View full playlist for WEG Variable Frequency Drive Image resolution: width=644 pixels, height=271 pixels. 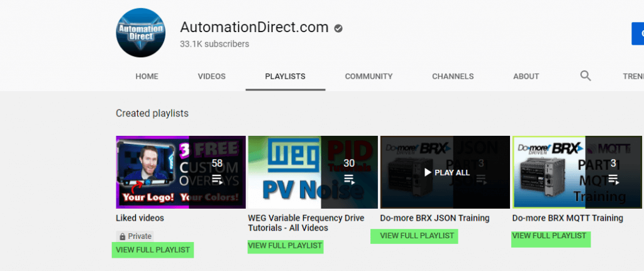click(285, 245)
